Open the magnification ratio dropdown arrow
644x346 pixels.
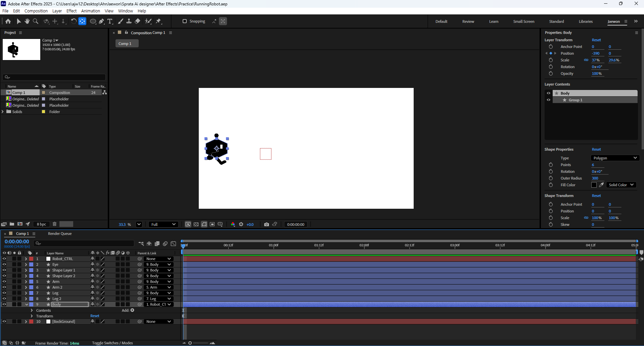click(139, 225)
